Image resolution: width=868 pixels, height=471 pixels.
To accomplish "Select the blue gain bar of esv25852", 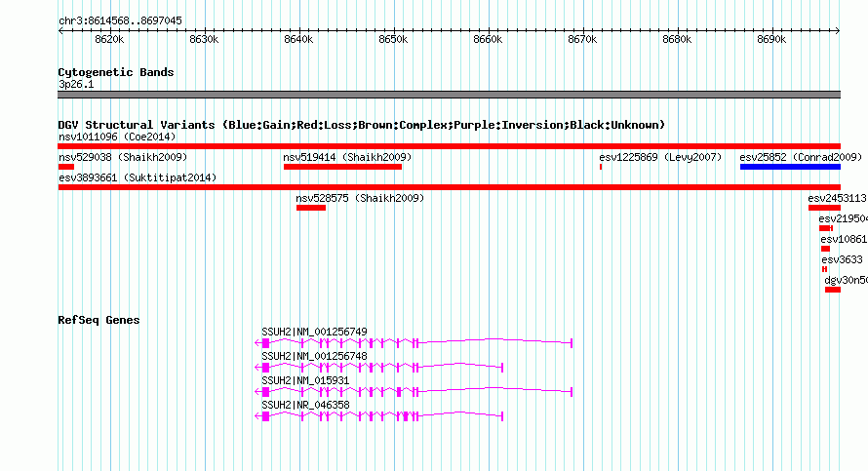I will point(790,167).
